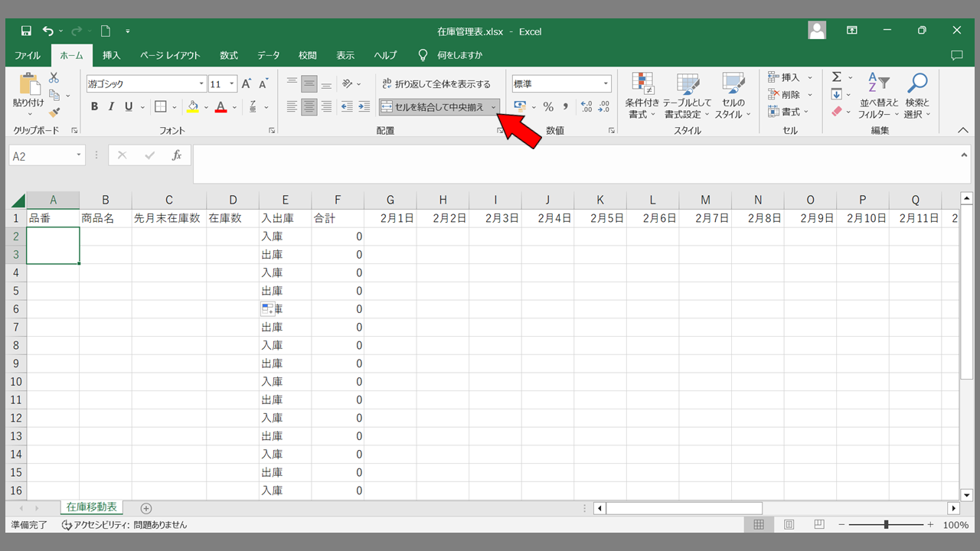This screenshot has width=980, height=551.
Task: Click the Copy icon in clipboard group
Action: pos(54,95)
